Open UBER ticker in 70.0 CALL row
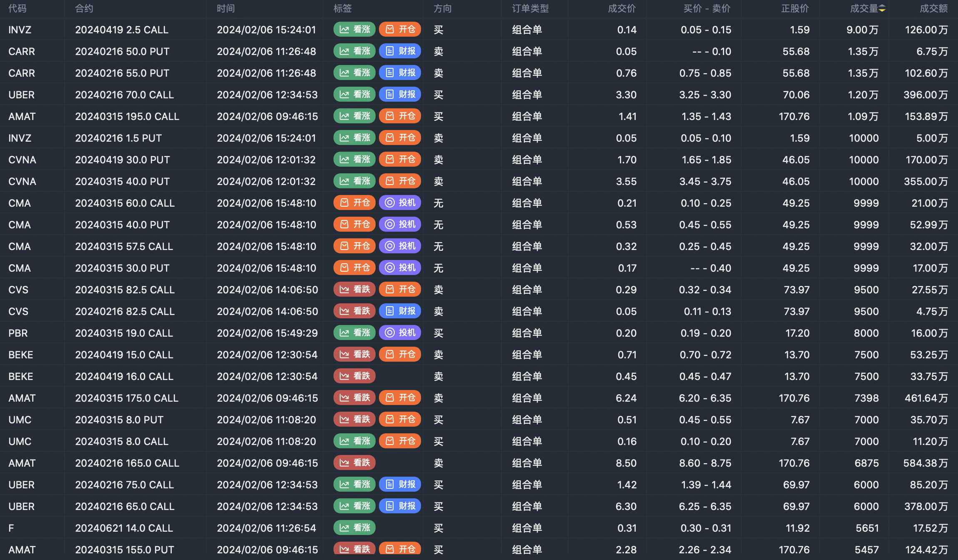Screen dimensions: 958x560 point(21,95)
